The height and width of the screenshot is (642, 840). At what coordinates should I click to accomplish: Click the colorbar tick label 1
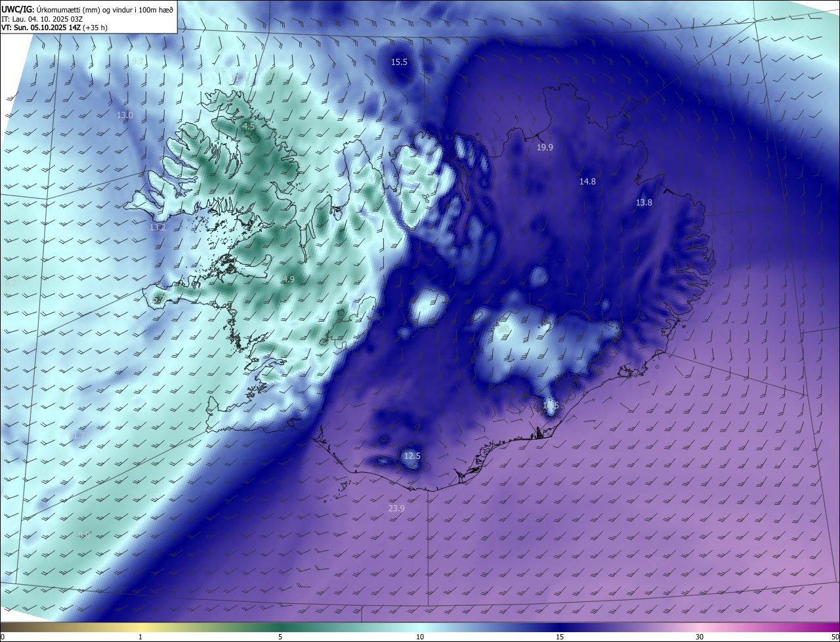pyautogui.click(x=140, y=637)
